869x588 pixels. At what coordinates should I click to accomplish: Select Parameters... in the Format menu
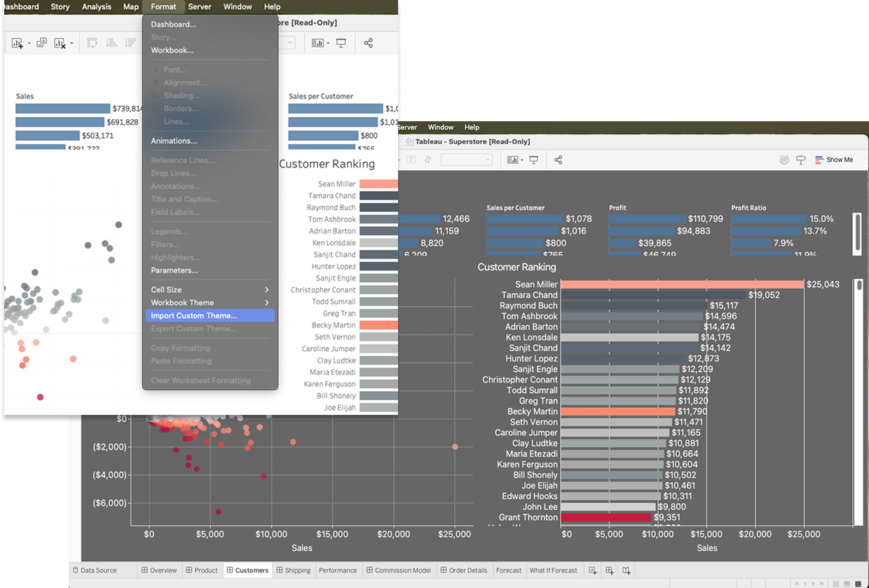tap(175, 271)
